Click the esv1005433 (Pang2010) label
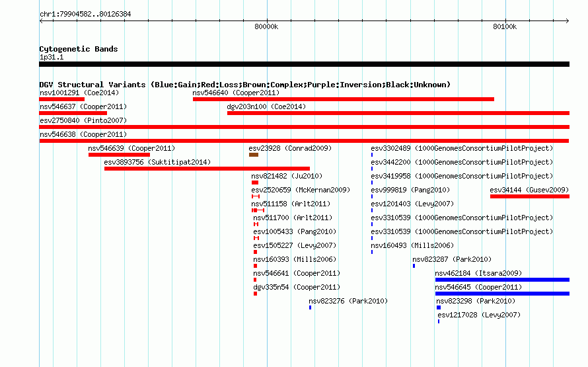 tap(295, 231)
